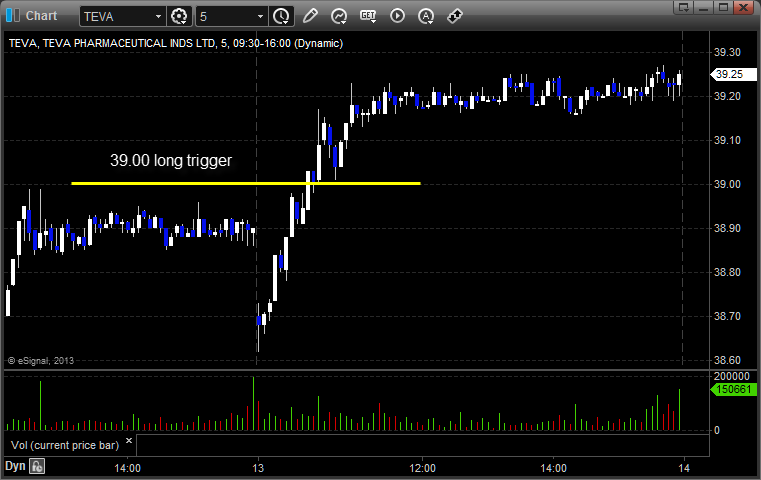Click the '39.00 long trigger' annotation text
Image resolution: width=761 pixels, height=480 pixels.
[171, 161]
